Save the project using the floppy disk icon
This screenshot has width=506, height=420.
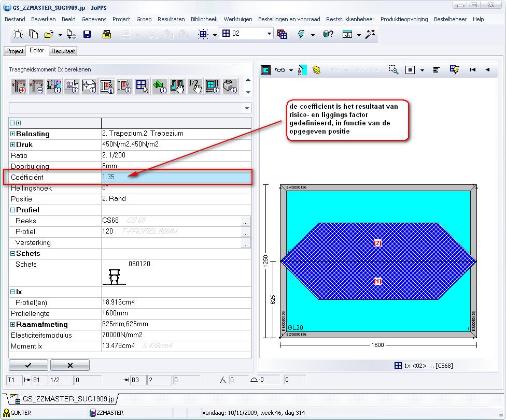coord(87,34)
